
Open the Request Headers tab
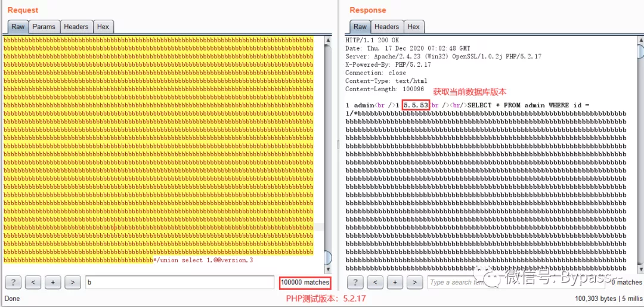pos(76,27)
